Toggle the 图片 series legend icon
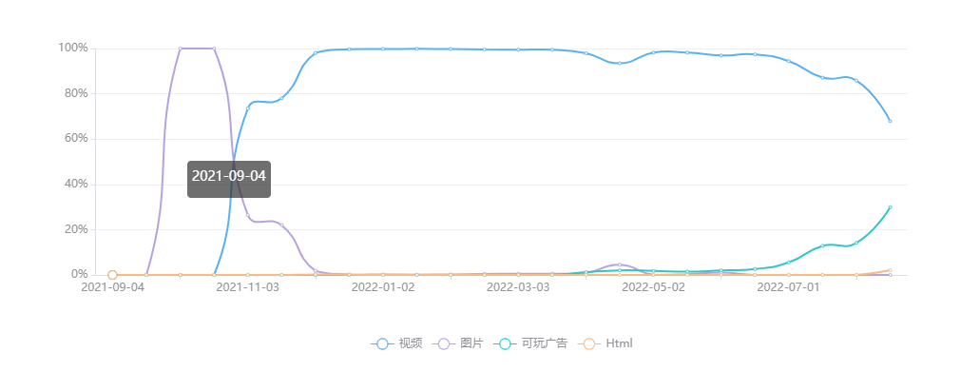The image size is (980, 372). 443,343
